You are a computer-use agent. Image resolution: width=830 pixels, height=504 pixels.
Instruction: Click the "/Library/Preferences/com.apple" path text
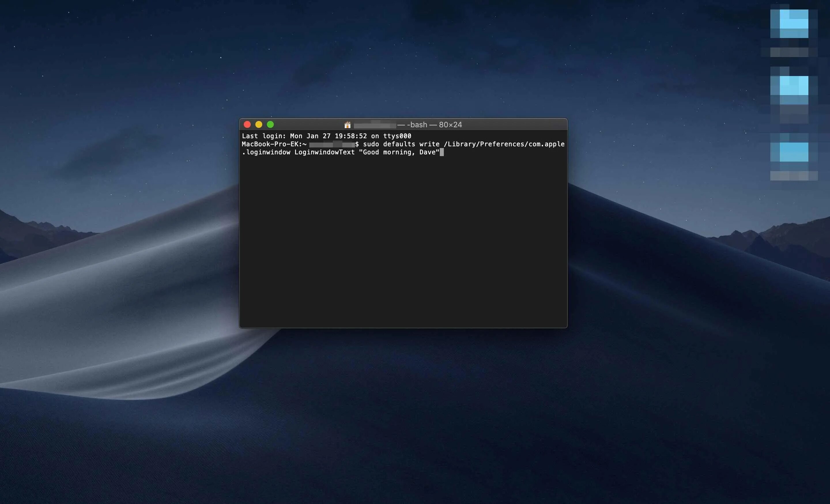pyautogui.click(x=504, y=144)
